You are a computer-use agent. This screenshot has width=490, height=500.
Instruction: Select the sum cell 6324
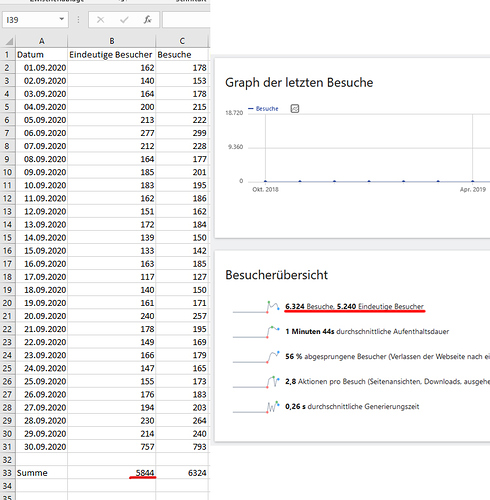pos(182,473)
